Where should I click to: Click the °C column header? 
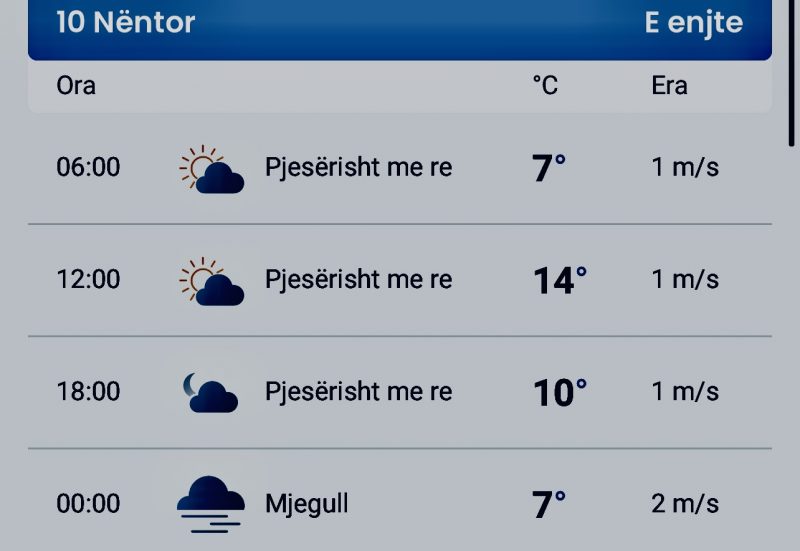click(545, 85)
